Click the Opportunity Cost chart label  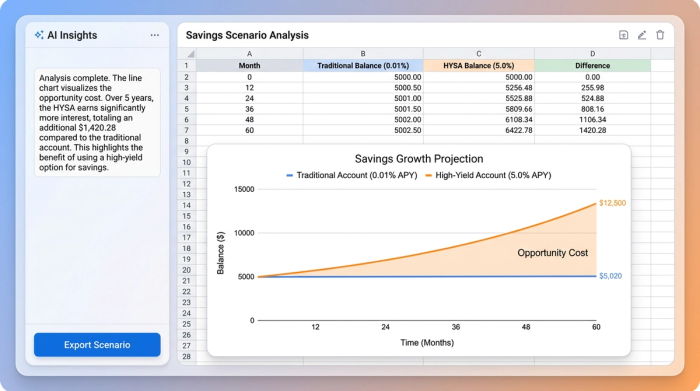pyautogui.click(x=553, y=253)
